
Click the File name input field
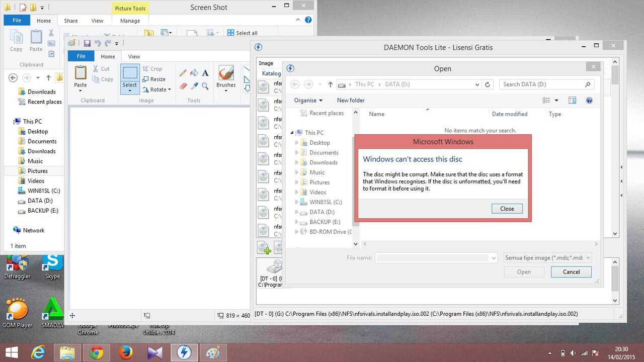[x=436, y=257]
